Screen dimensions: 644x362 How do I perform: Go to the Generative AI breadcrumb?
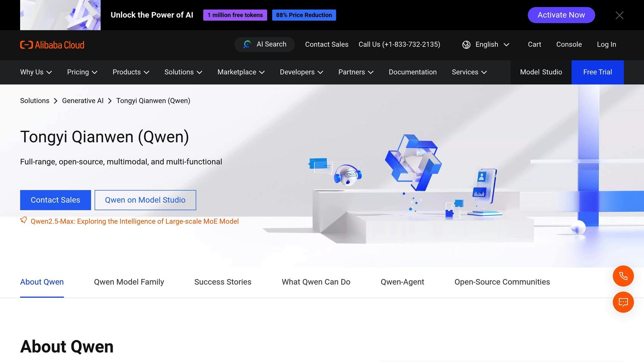pyautogui.click(x=83, y=101)
